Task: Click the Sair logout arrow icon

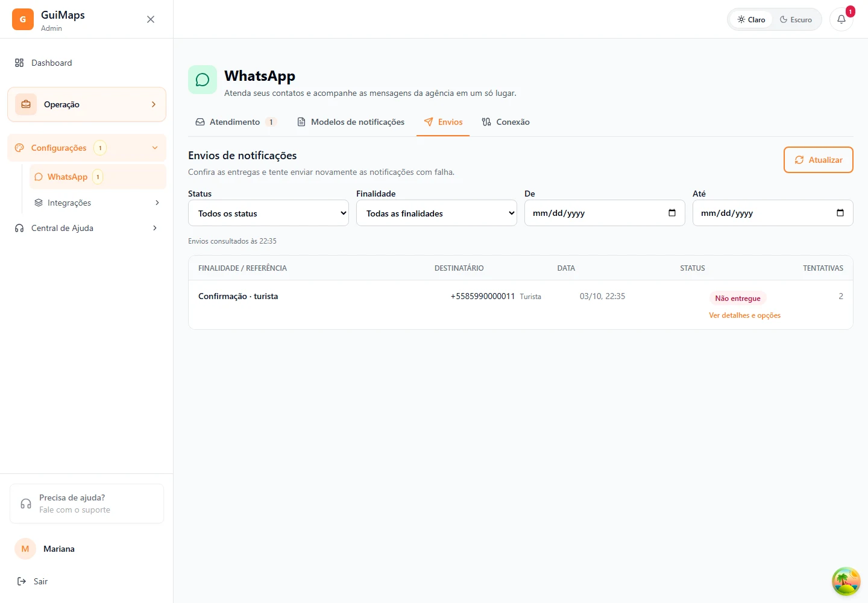Action: pyautogui.click(x=22, y=581)
